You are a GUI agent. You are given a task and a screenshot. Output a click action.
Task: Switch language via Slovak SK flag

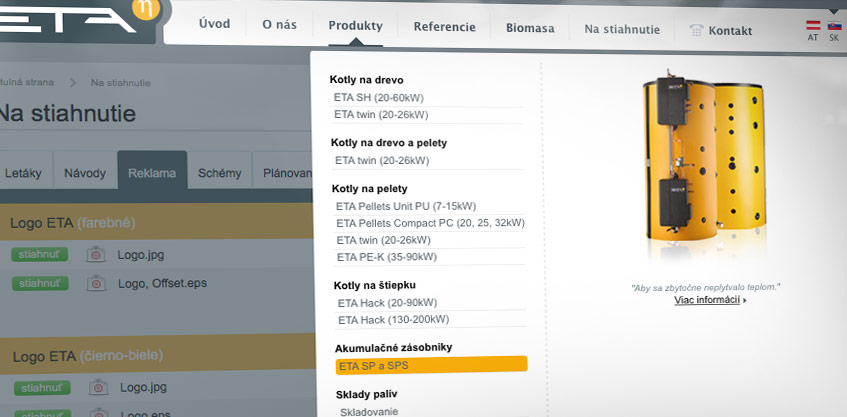pyautogui.click(x=834, y=25)
